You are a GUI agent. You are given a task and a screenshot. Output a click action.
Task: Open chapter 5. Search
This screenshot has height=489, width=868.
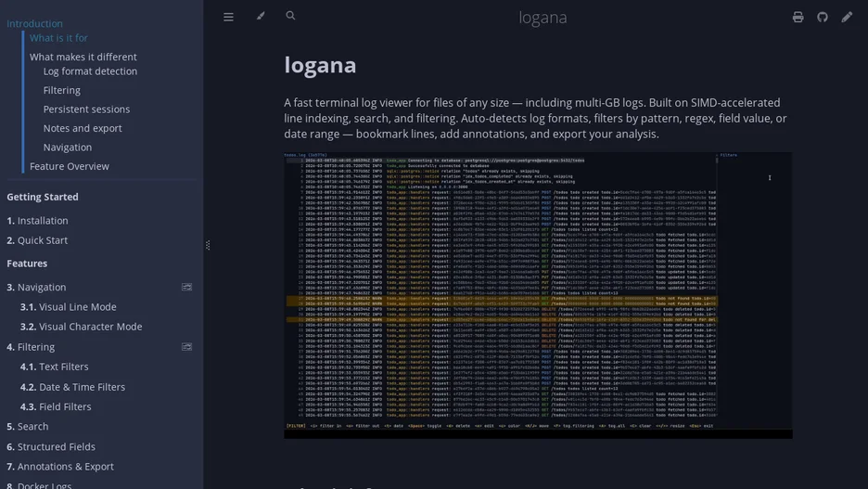click(x=27, y=427)
